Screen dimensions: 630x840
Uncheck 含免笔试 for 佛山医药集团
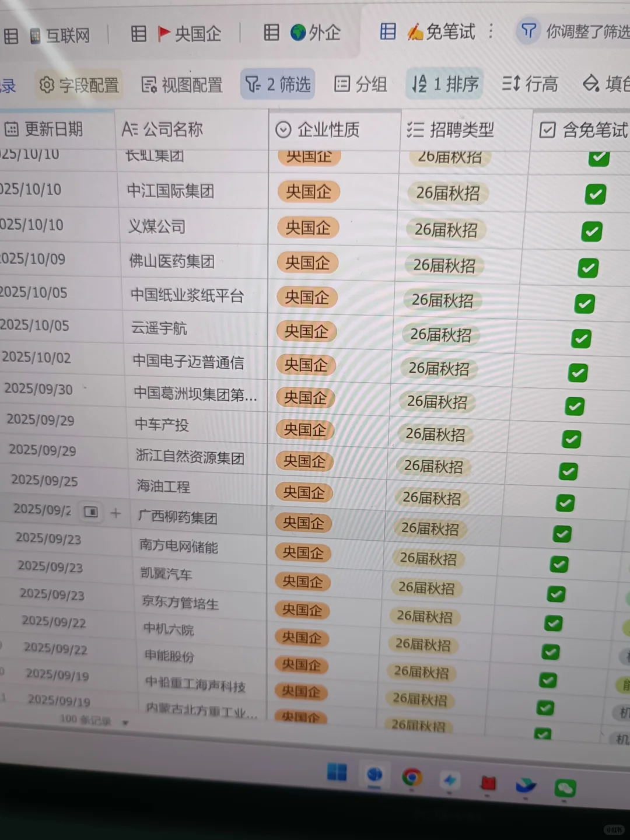(x=588, y=268)
